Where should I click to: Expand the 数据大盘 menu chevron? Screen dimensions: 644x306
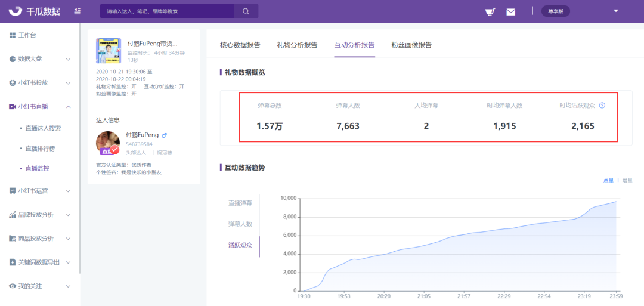coord(68,59)
